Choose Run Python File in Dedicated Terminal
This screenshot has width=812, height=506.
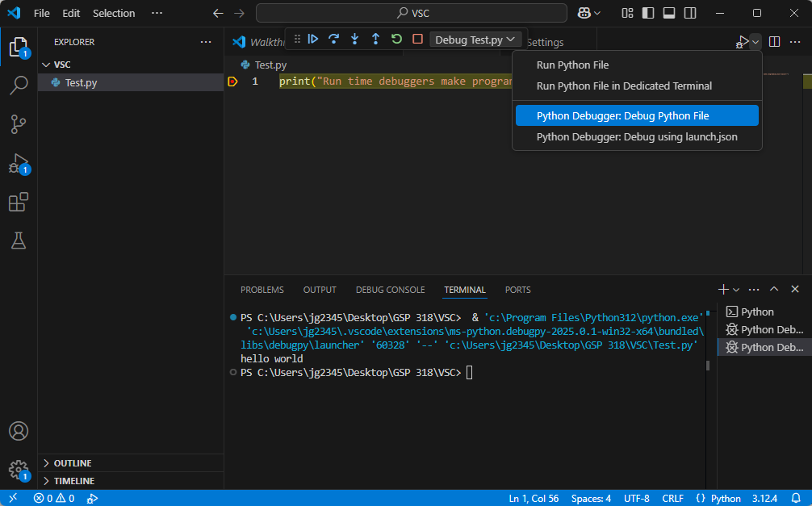[x=624, y=86]
